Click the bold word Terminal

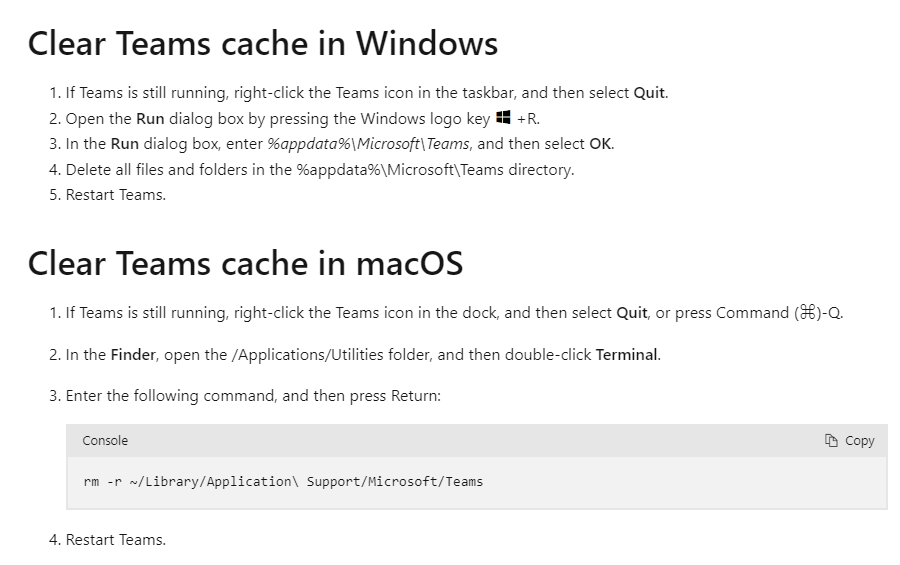pos(627,354)
